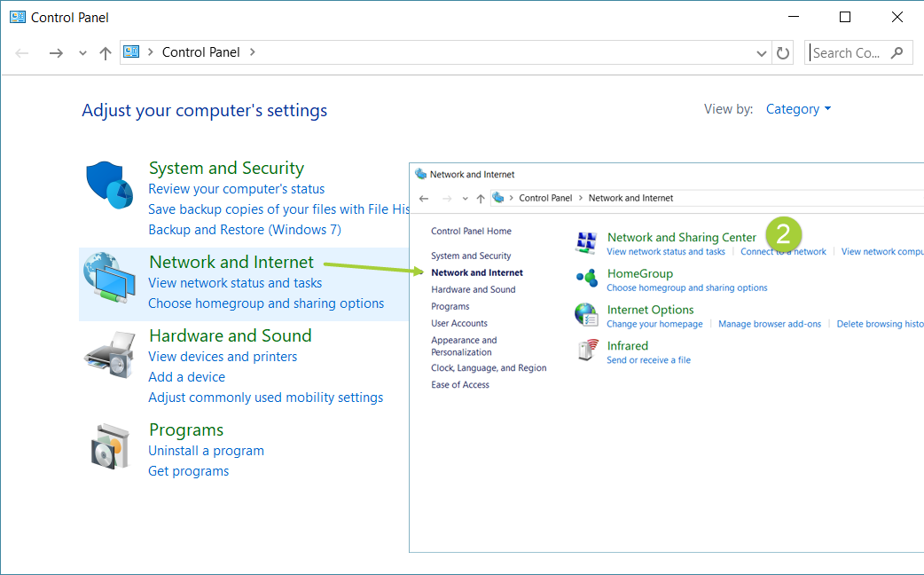Click the Network and Sharing Center icon
The height and width of the screenshot is (575, 924).
click(x=586, y=243)
